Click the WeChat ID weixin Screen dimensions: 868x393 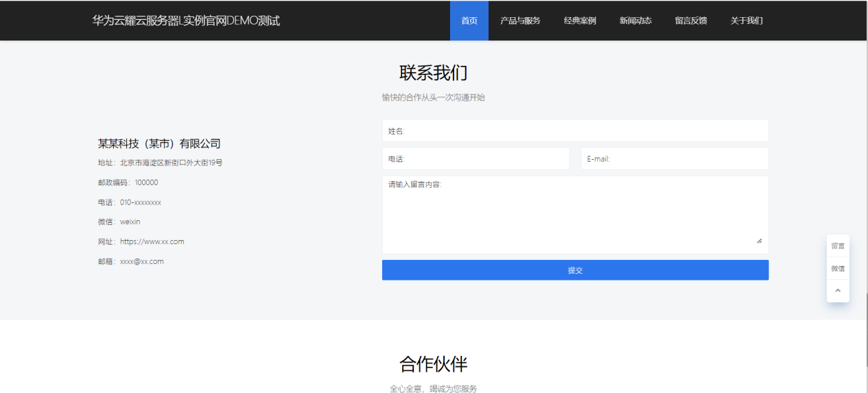130,222
